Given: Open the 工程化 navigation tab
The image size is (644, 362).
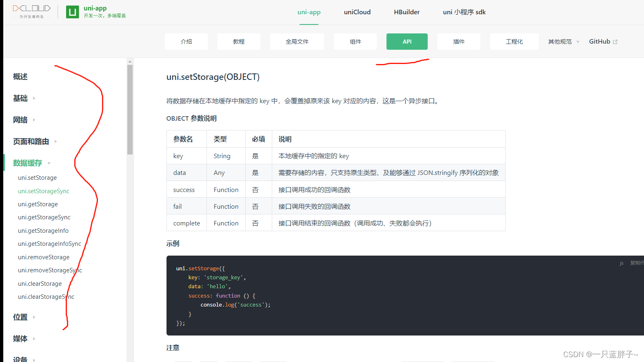Looking at the screenshot, I should pyautogui.click(x=514, y=42).
